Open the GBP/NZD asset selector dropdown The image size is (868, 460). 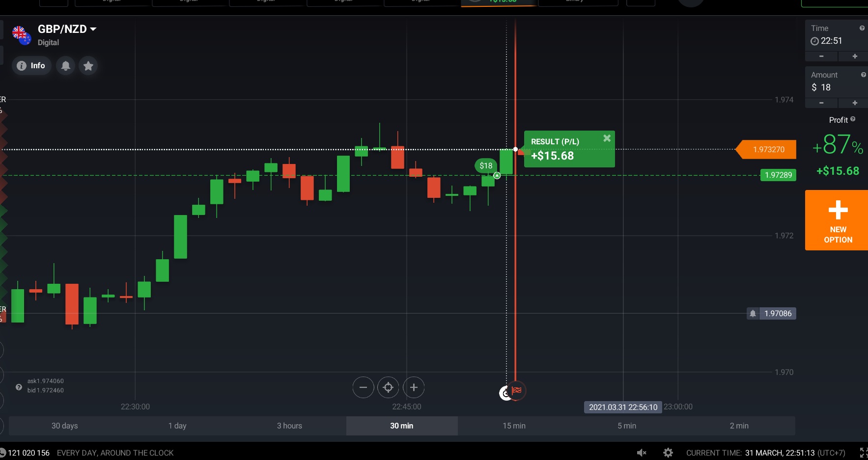tap(67, 29)
